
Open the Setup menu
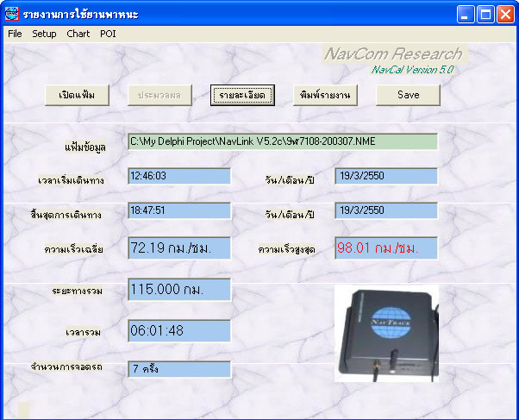(x=44, y=34)
